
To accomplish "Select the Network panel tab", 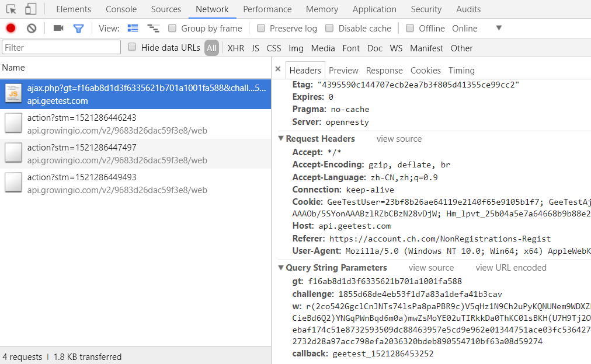I will (212, 9).
